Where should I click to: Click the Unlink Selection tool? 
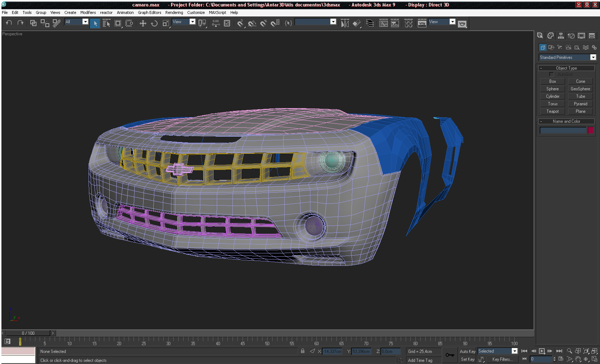point(45,23)
